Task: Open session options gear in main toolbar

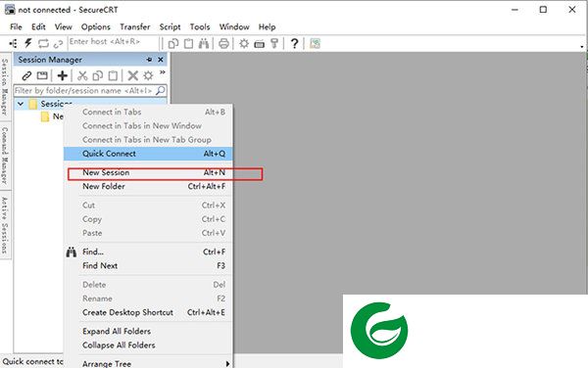Action: (x=244, y=43)
